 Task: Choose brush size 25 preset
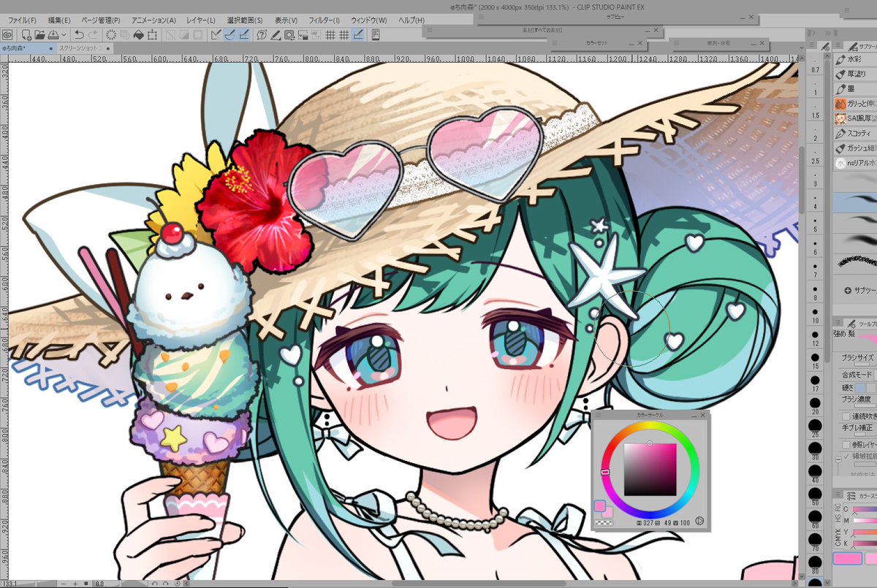point(816,428)
